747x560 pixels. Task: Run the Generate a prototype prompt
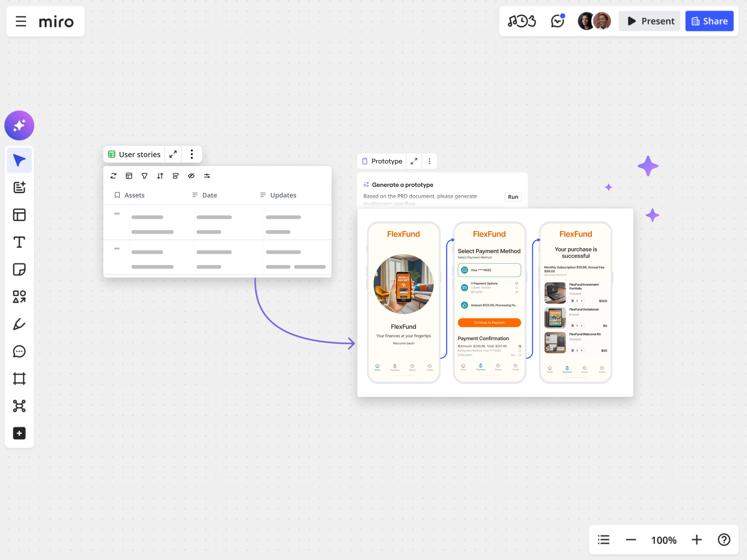click(513, 197)
